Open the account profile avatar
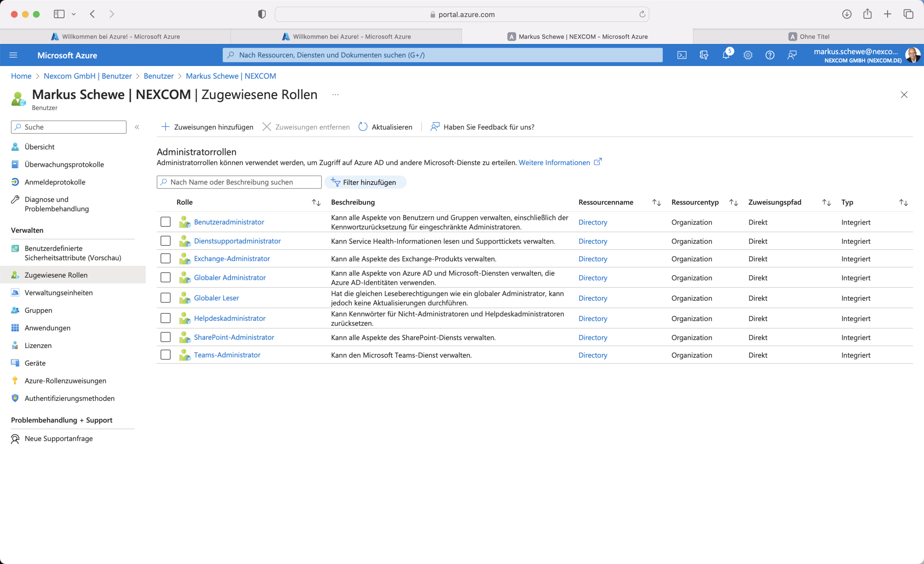Screen dimensions: 924x564 tap(913, 55)
